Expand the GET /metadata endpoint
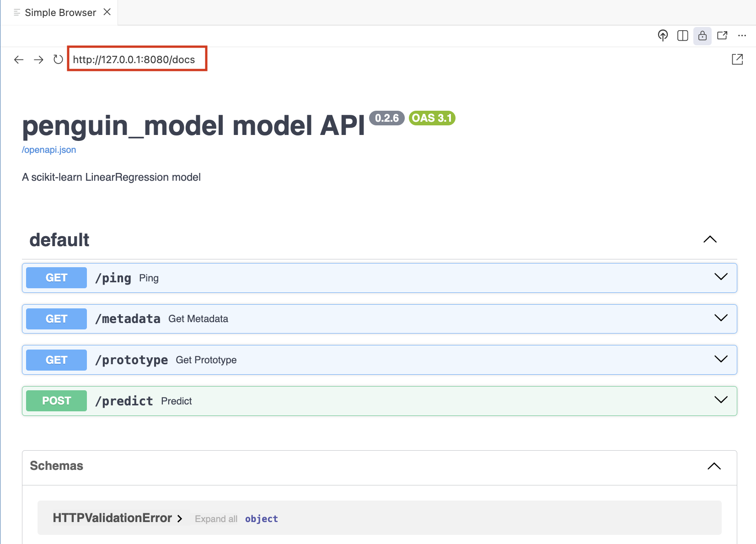 pos(721,318)
